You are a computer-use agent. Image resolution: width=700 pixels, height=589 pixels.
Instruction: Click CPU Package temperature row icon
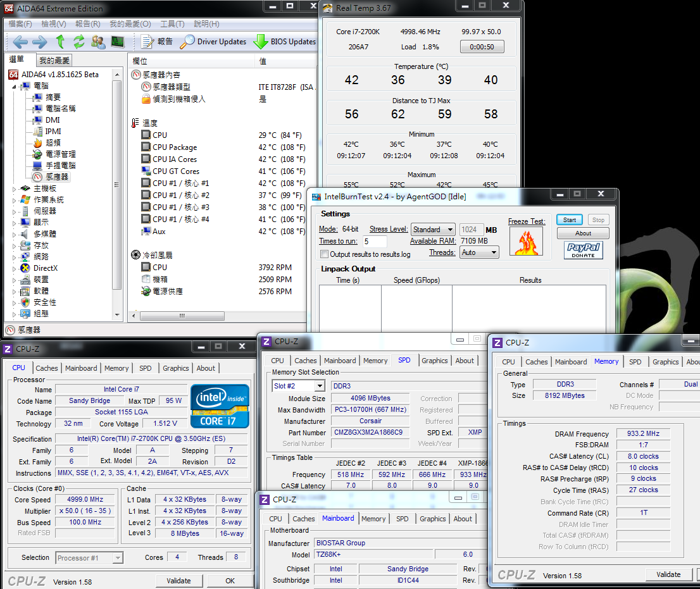pyautogui.click(x=146, y=147)
